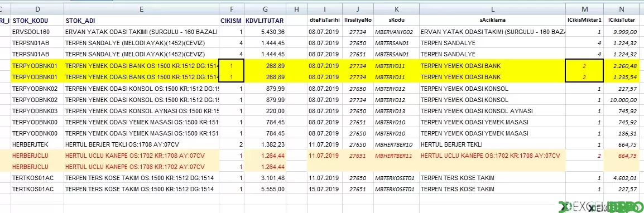Select the HERTUL BERJER TEKLI OS:1708 cell
644x213 pixels.
[141, 144]
